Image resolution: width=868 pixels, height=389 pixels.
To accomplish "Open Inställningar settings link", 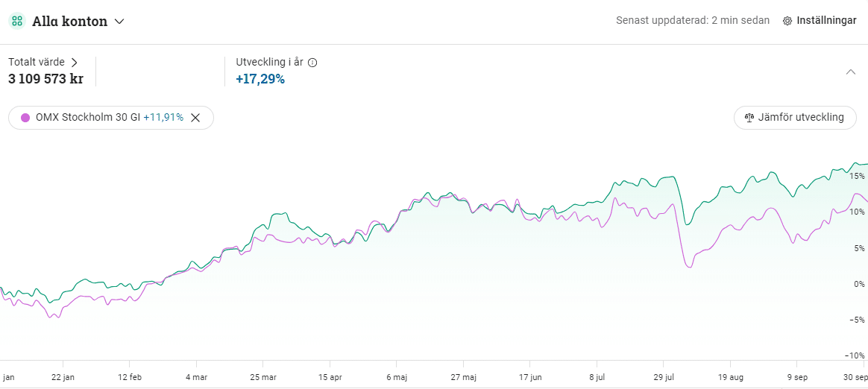I will pyautogui.click(x=825, y=21).
